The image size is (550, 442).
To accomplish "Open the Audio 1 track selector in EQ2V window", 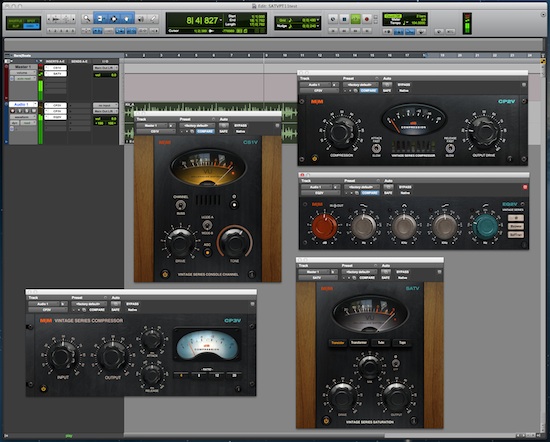I will [x=315, y=187].
